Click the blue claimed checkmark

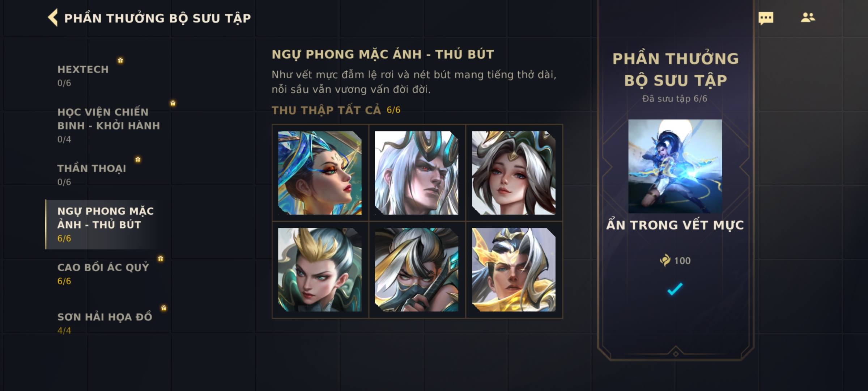coord(675,289)
